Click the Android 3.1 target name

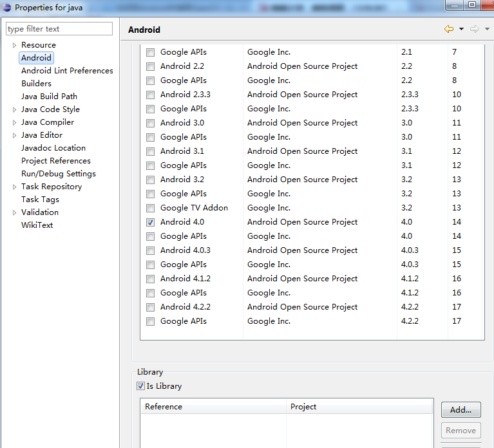coord(182,151)
